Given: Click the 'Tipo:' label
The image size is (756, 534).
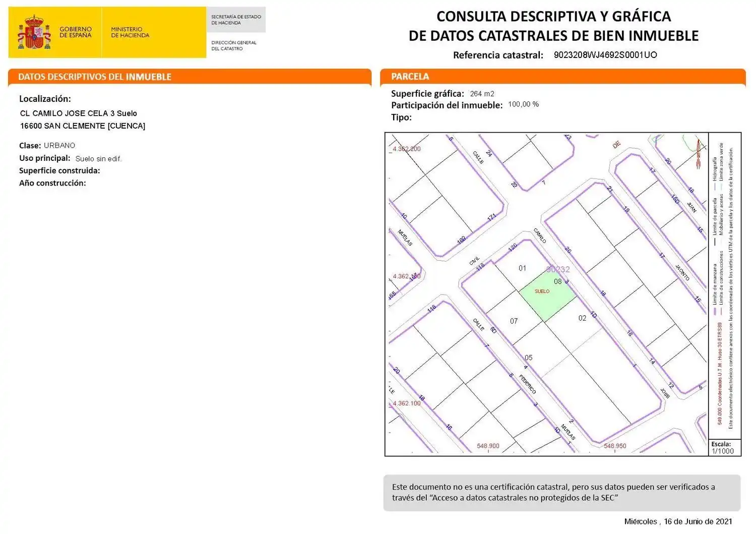Looking at the screenshot, I should (x=401, y=117).
